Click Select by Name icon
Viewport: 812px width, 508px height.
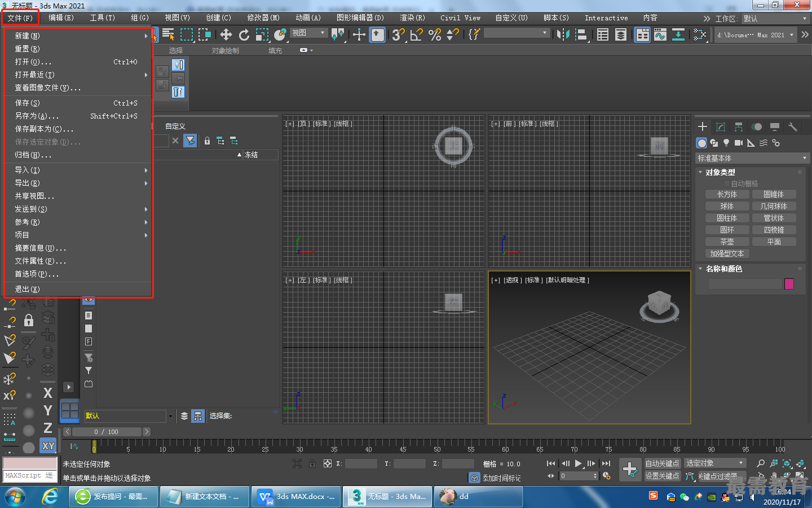click(x=168, y=35)
